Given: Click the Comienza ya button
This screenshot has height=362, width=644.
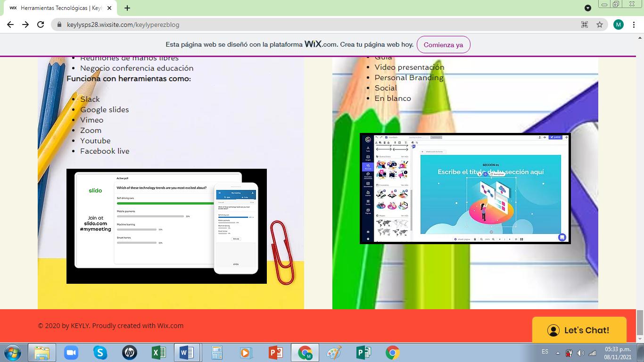Looking at the screenshot, I should (443, 45).
